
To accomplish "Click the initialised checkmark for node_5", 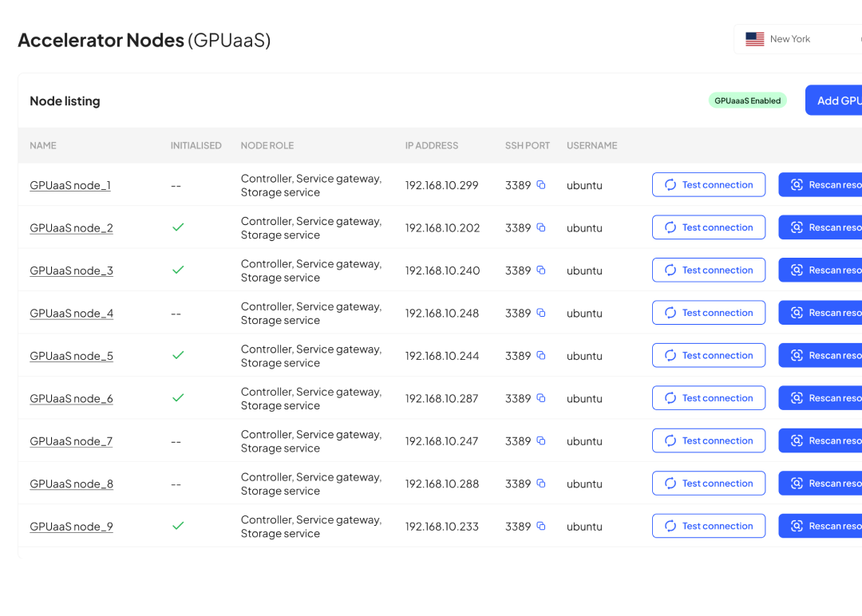I will pos(178,355).
